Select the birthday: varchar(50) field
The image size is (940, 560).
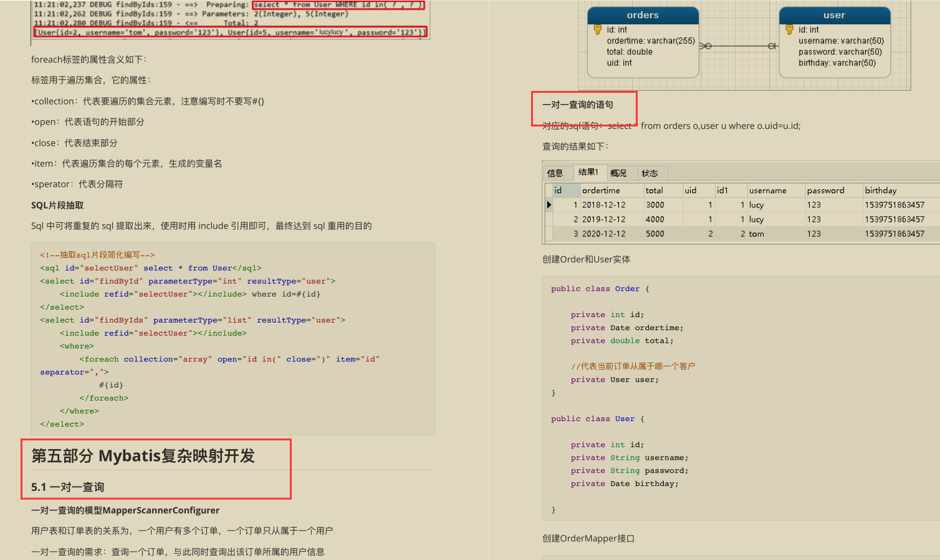click(837, 63)
